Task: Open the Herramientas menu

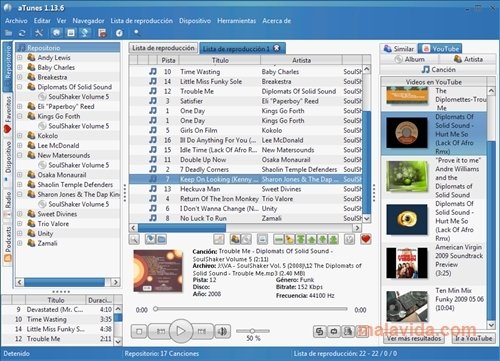Action: [237, 21]
